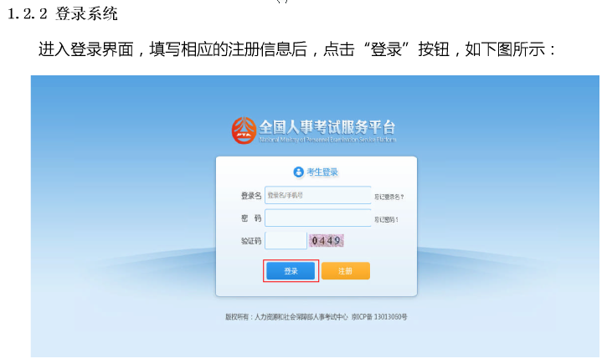
Task: Click the 考生登录 heading text
Action: pos(322,172)
